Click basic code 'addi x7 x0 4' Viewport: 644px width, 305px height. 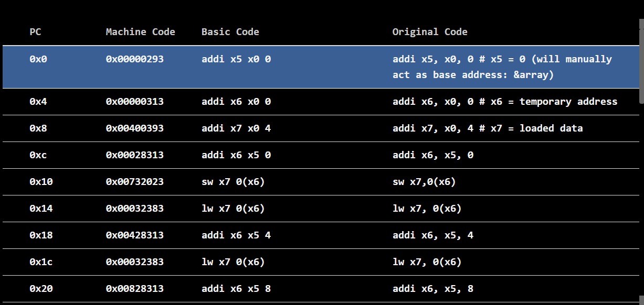tap(236, 128)
